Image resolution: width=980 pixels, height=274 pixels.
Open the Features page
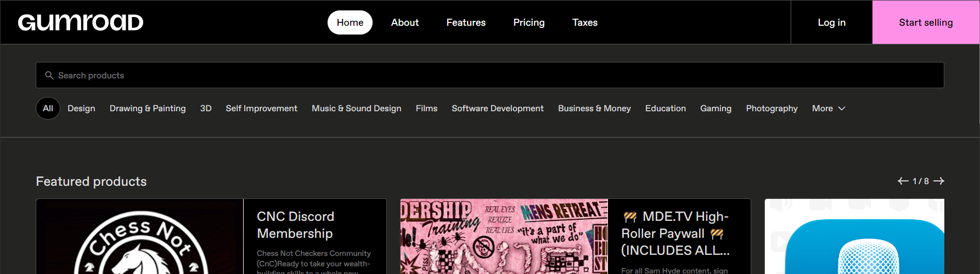pos(465,22)
